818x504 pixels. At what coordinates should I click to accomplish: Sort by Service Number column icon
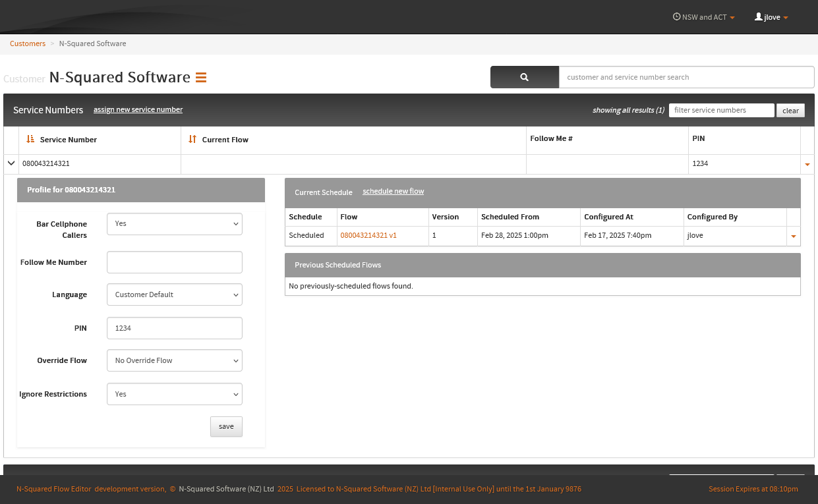(30, 139)
